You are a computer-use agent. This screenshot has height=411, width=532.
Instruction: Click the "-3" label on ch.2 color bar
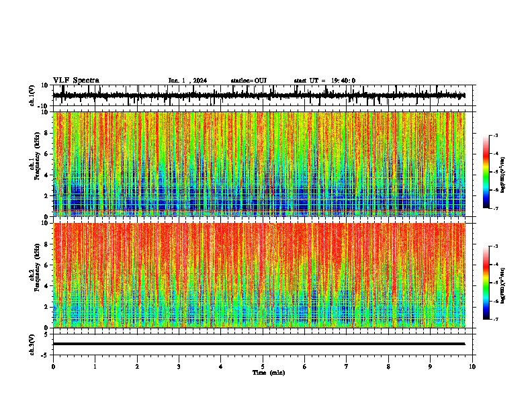(495, 246)
